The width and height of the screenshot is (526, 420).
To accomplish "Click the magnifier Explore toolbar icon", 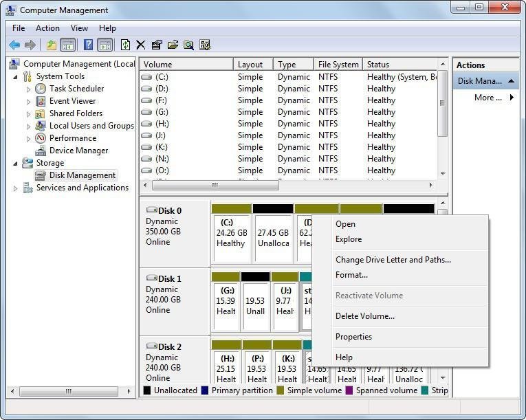I will (x=188, y=45).
